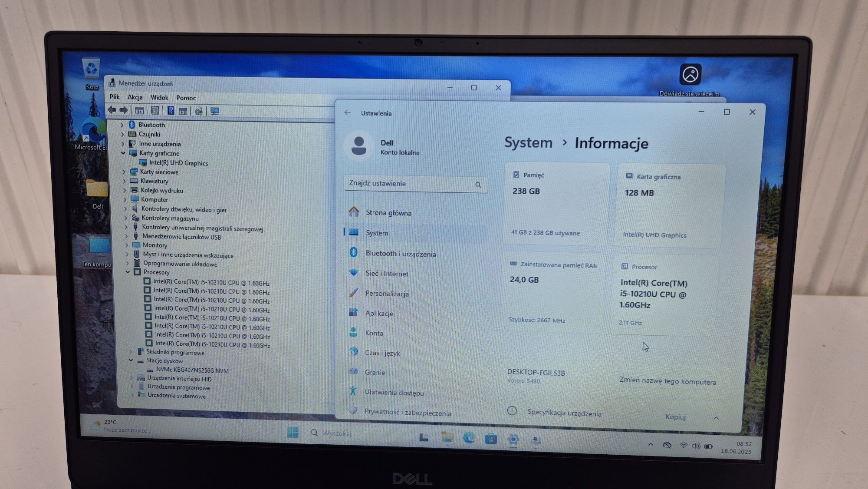This screenshot has height=489, width=868.
Task: Open Pomoc menu in Menedżer urządzeń
Action: [x=186, y=98]
